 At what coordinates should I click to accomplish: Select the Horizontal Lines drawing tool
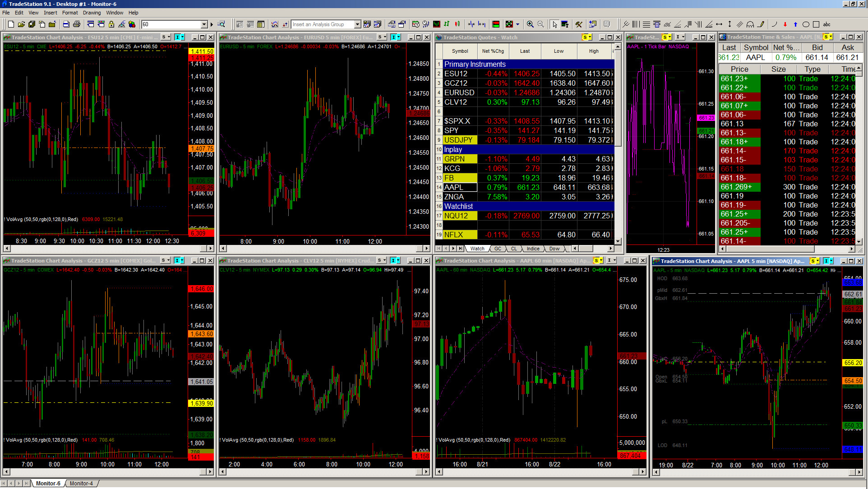646,24
